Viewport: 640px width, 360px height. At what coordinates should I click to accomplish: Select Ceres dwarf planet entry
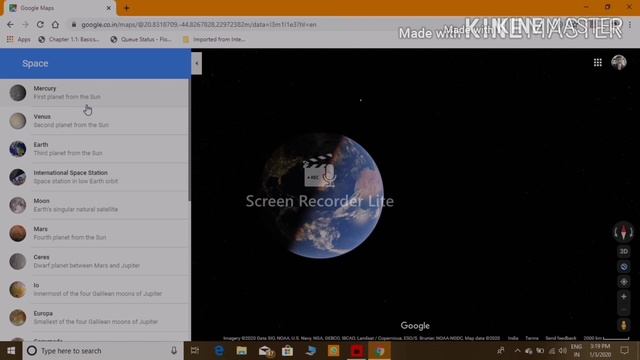pos(94,261)
